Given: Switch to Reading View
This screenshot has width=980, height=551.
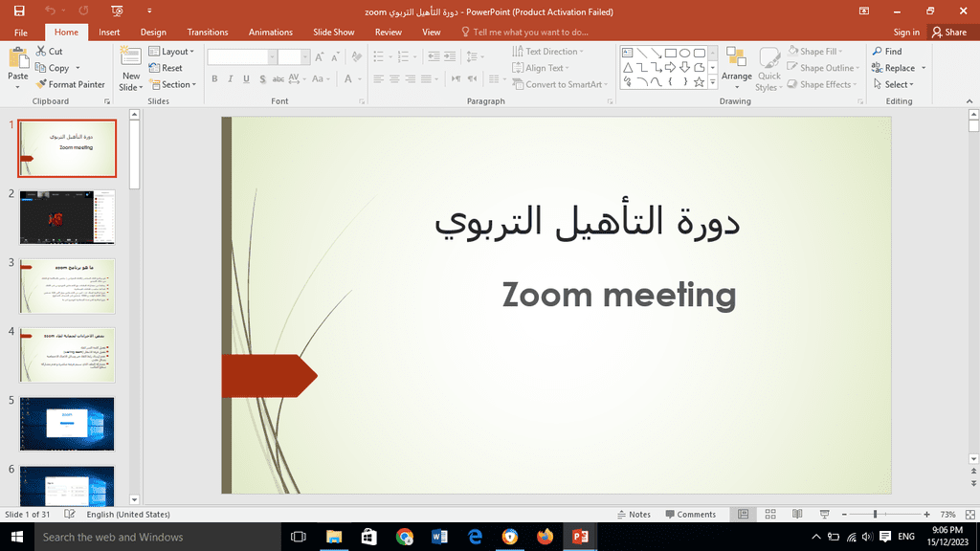Looking at the screenshot, I should 797,514.
